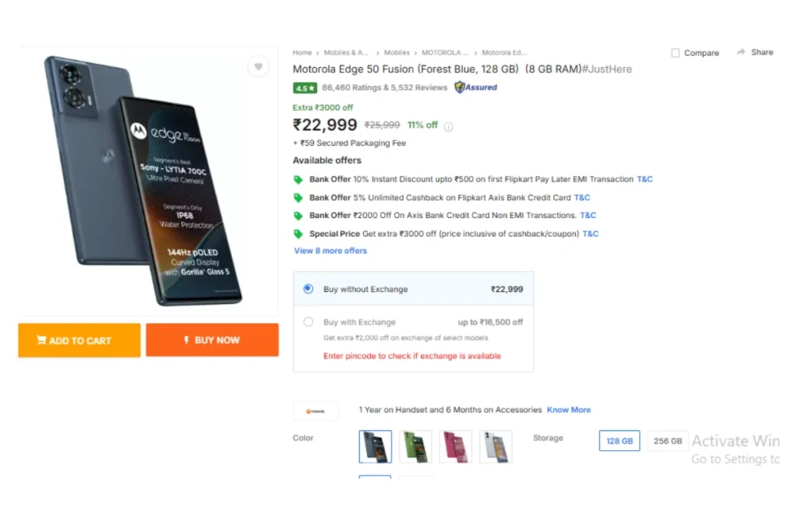
Task: Click the wishlist heart icon
Action: 258,67
